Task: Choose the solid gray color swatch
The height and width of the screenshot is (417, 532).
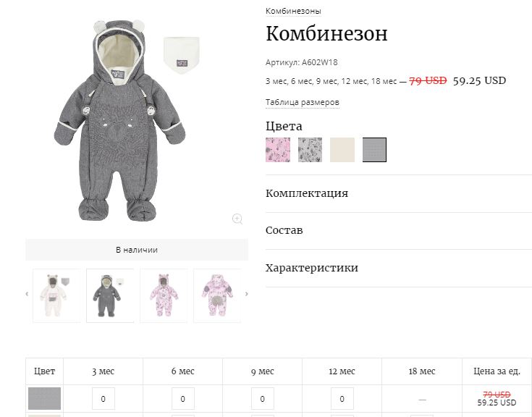Action: pos(374,150)
